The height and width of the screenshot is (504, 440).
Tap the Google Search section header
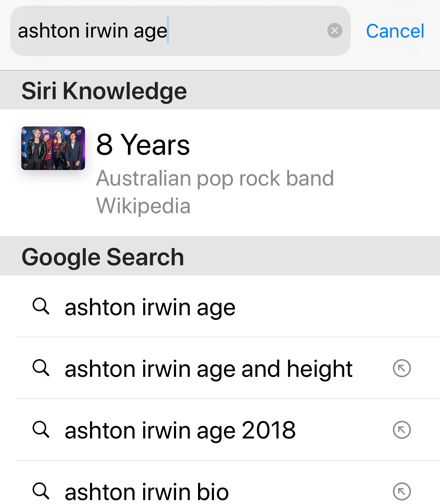(103, 256)
